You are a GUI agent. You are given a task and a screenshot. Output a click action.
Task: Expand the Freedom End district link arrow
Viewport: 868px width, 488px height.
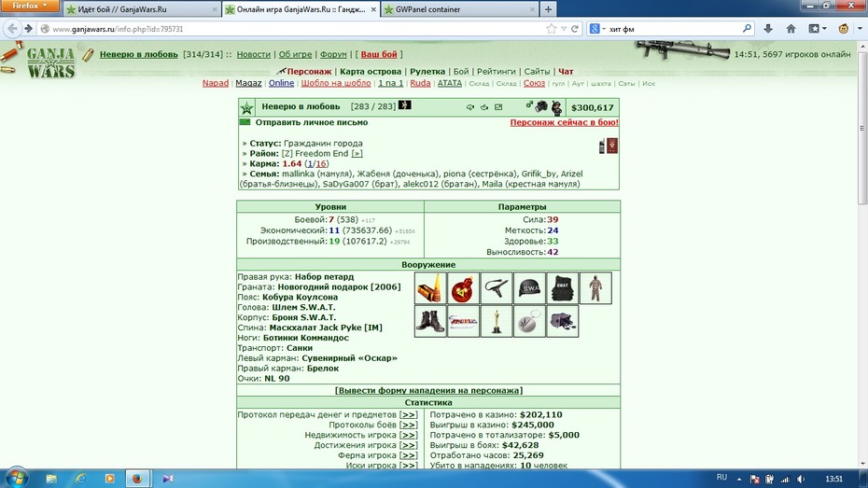[x=357, y=154]
